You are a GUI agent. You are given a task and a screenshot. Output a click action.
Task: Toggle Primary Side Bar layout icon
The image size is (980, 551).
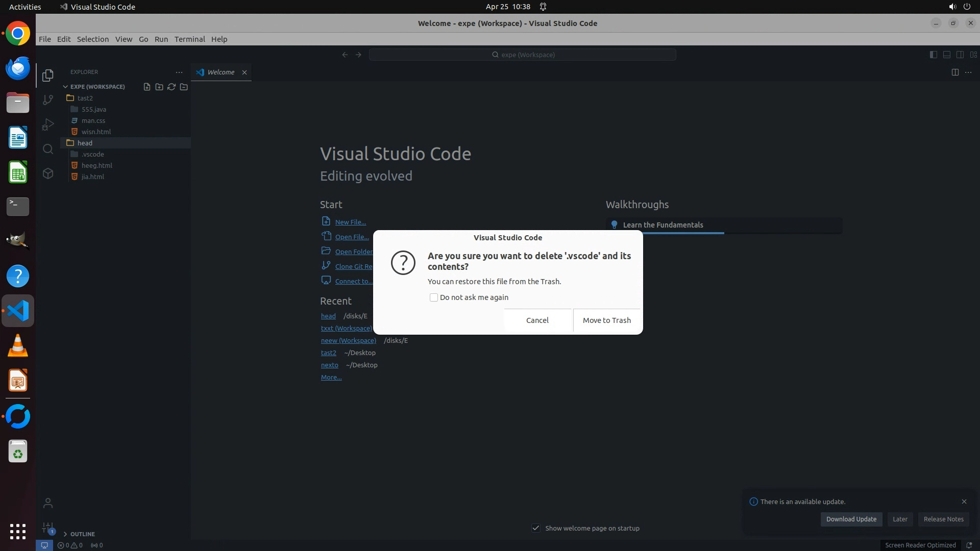(x=934, y=55)
